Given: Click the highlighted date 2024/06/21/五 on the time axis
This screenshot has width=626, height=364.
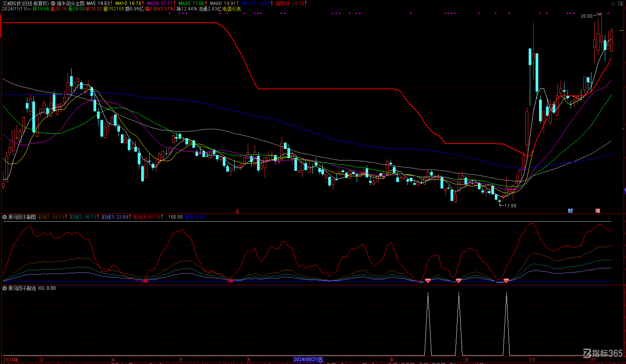Looking at the screenshot, I should [308, 360].
